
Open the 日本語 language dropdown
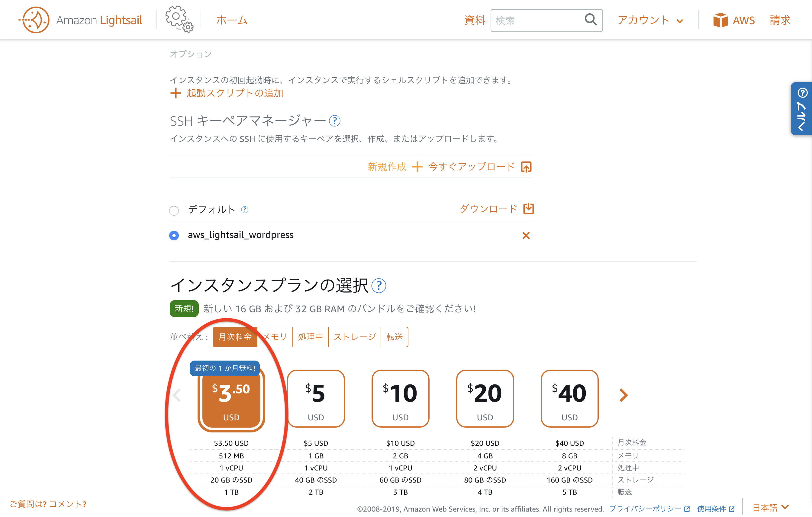point(771,508)
